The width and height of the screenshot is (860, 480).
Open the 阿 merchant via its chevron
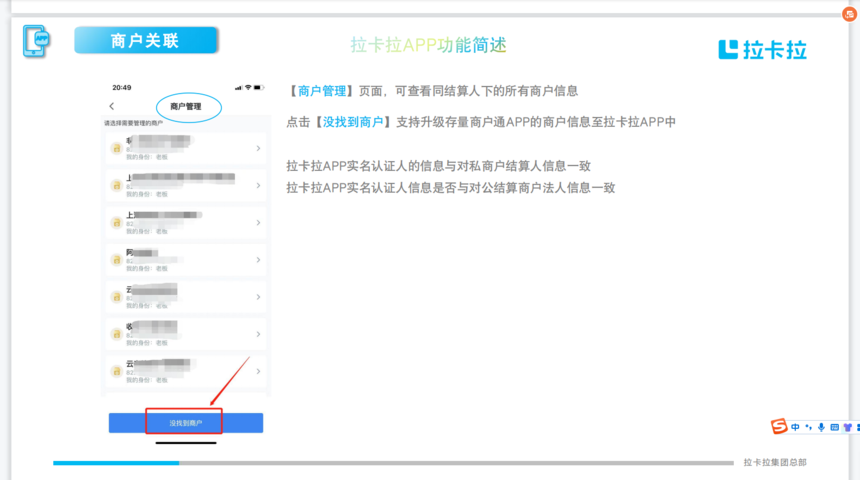258,259
